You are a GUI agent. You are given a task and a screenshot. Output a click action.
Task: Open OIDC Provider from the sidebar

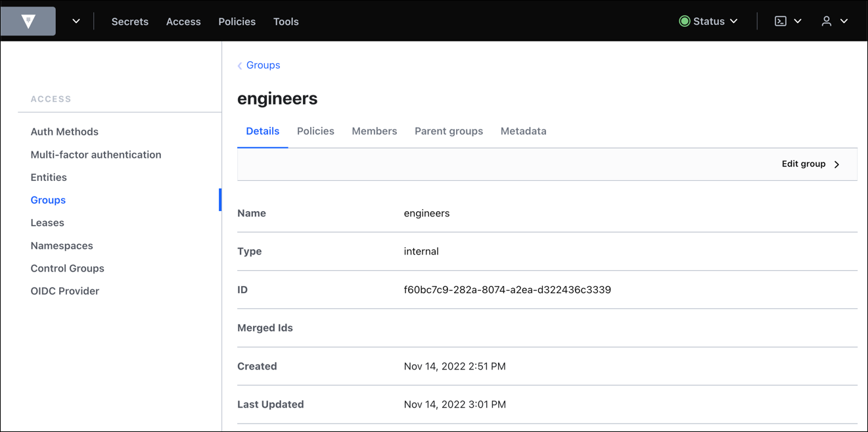[x=64, y=291]
